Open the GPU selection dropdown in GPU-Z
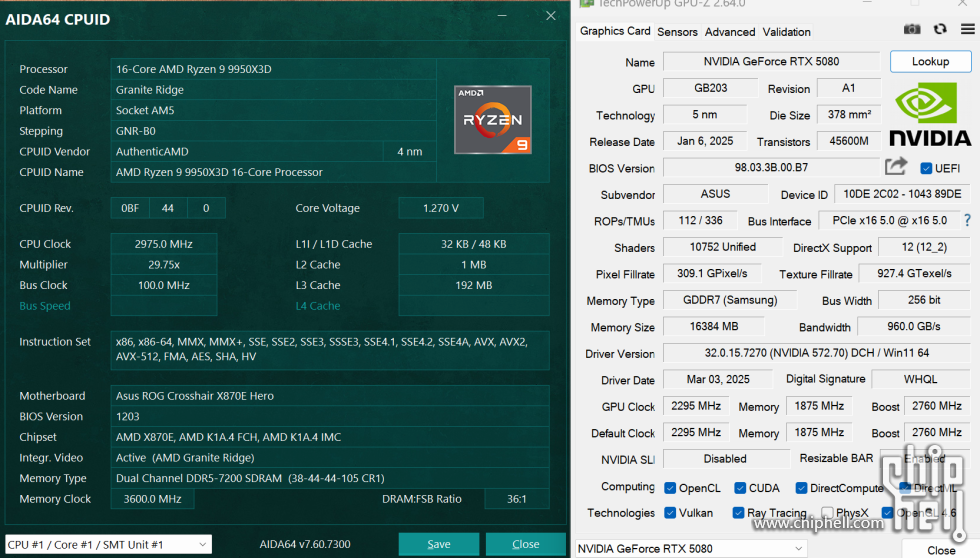The image size is (980, 558). coord(691,549)
